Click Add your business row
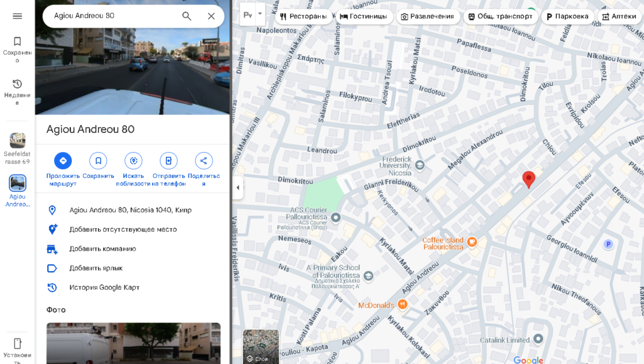This screenshot has height=364, width=644. [x=132, y=249]
